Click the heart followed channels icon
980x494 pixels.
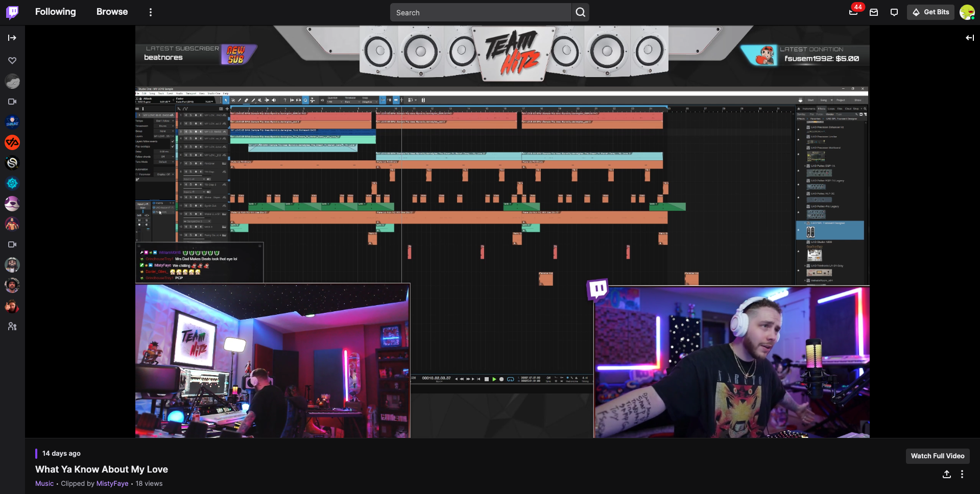pos(12,61)
